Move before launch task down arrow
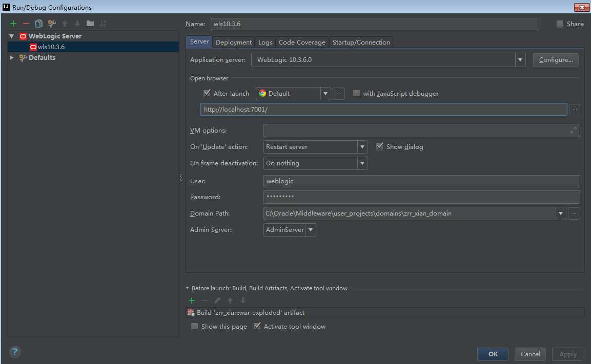This screenshot has height=364, width=591. point(243,301)
